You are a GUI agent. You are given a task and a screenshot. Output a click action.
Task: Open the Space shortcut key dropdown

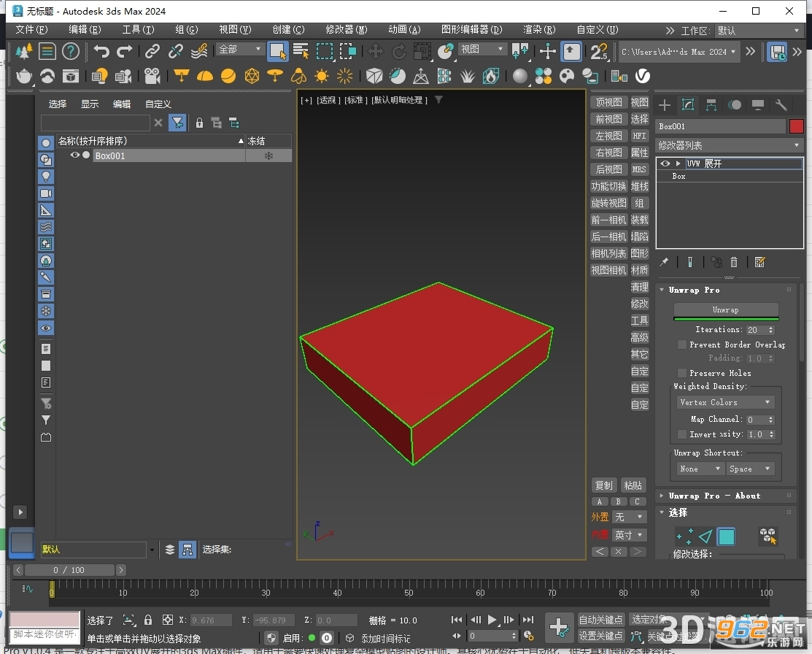(750, 469)
